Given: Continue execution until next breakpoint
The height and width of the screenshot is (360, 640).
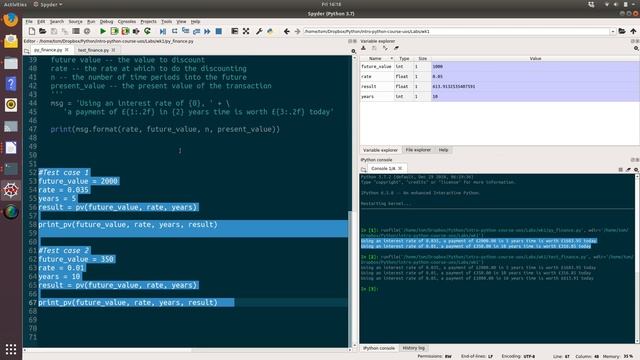Looking at the screenshot, I should [207, 31].
